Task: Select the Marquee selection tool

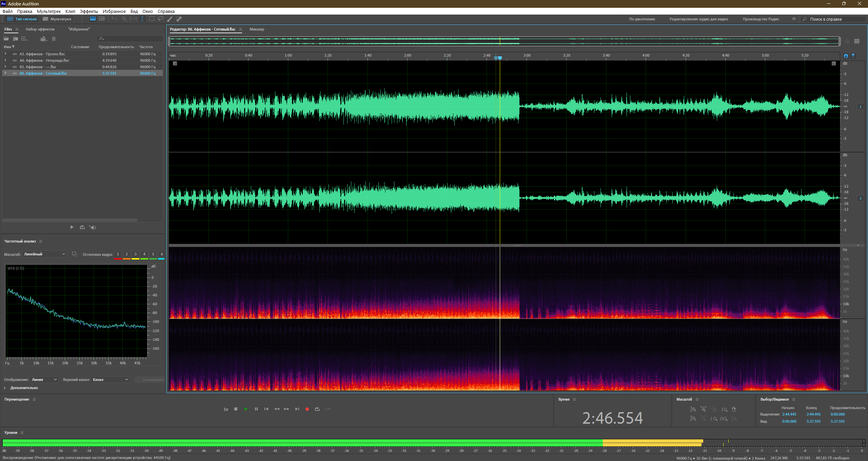Action: [x=152, y=19]
